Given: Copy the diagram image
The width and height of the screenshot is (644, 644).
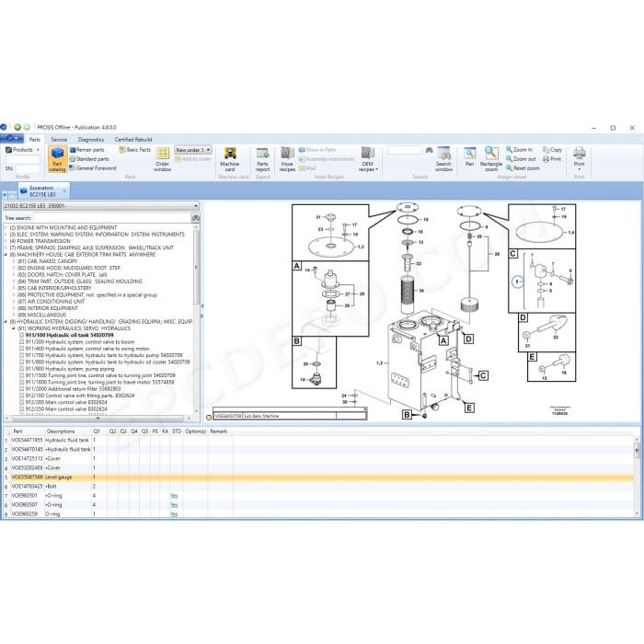Looking at the screenshot, I should pos(552,150).
